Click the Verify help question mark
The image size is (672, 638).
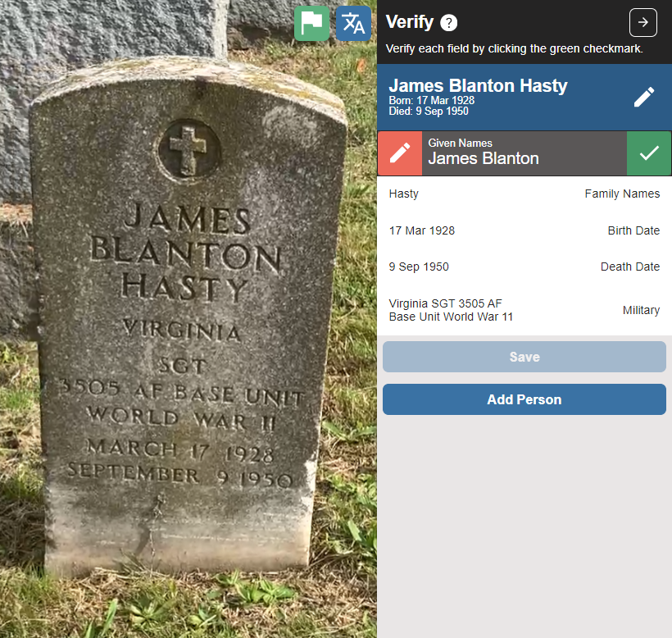click(x=449, y=23)
